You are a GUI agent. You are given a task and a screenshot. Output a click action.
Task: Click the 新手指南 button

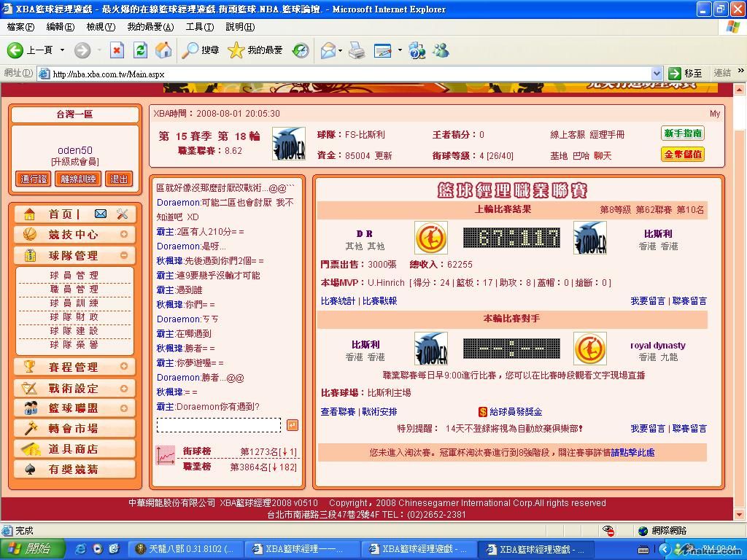pyautogui.click(x=683, y=133)
